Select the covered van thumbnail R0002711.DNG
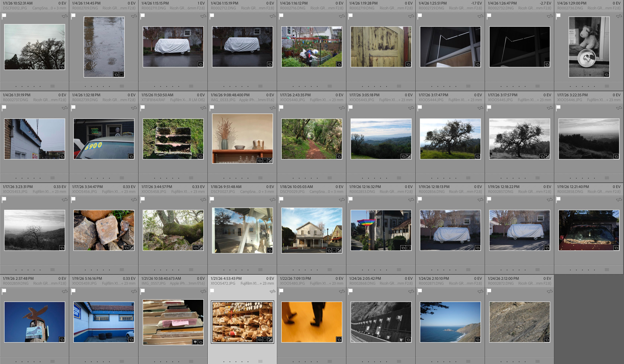The width and height of the screenshot is (624, 364). tap(173, 47)
